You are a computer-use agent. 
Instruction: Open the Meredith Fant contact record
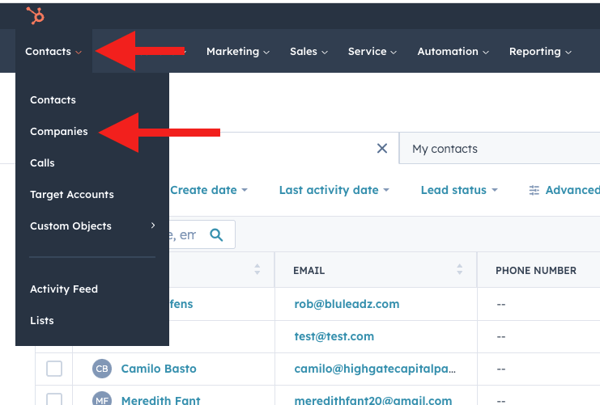point(161,400)
